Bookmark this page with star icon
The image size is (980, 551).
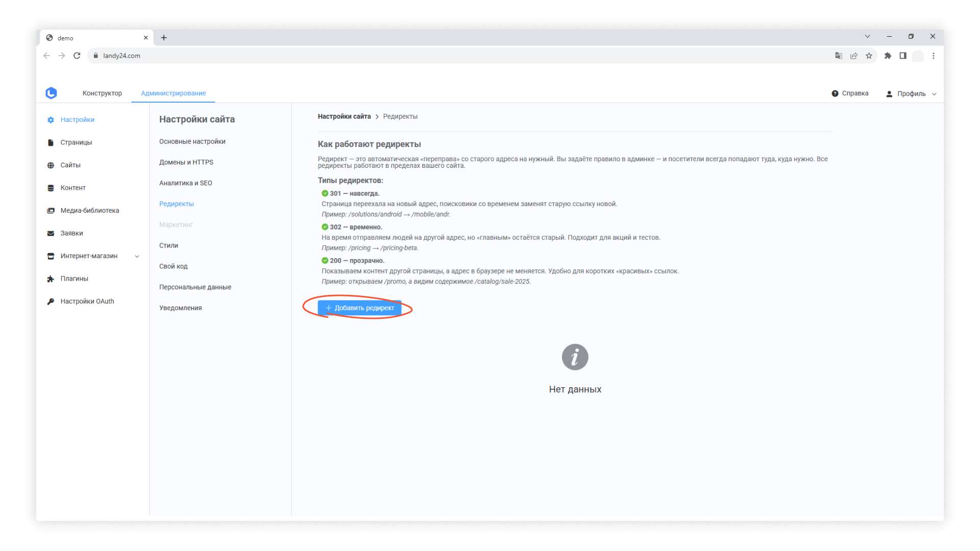(869, 56)
